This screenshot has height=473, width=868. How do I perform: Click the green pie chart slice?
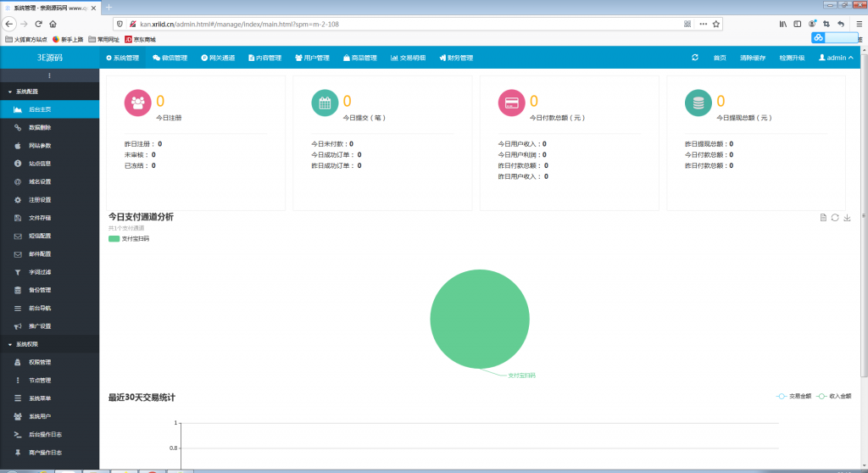tap(479, 319)
